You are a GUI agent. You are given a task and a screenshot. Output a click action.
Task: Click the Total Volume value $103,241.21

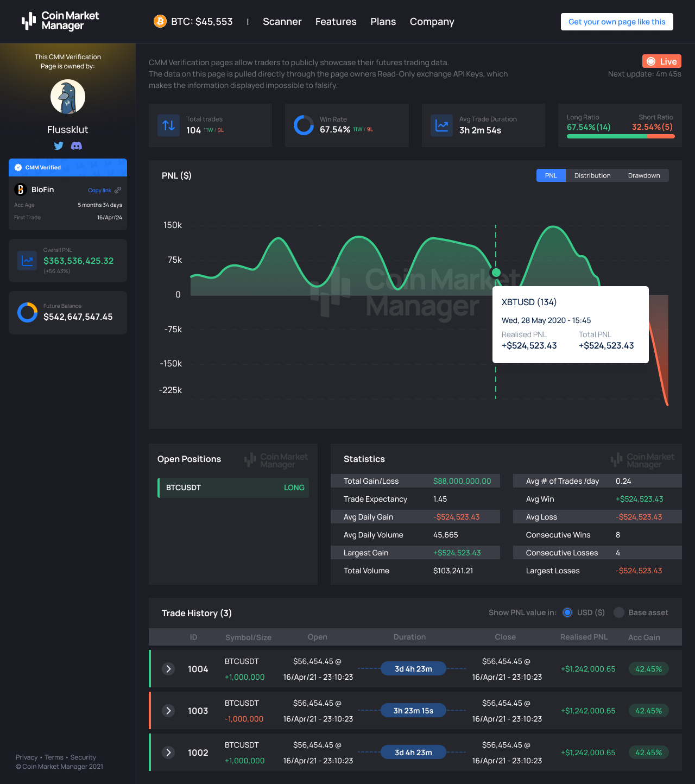coord(453,571)
